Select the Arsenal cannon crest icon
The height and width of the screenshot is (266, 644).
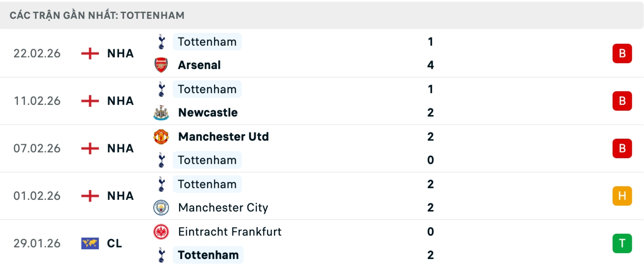pos(161,65)
